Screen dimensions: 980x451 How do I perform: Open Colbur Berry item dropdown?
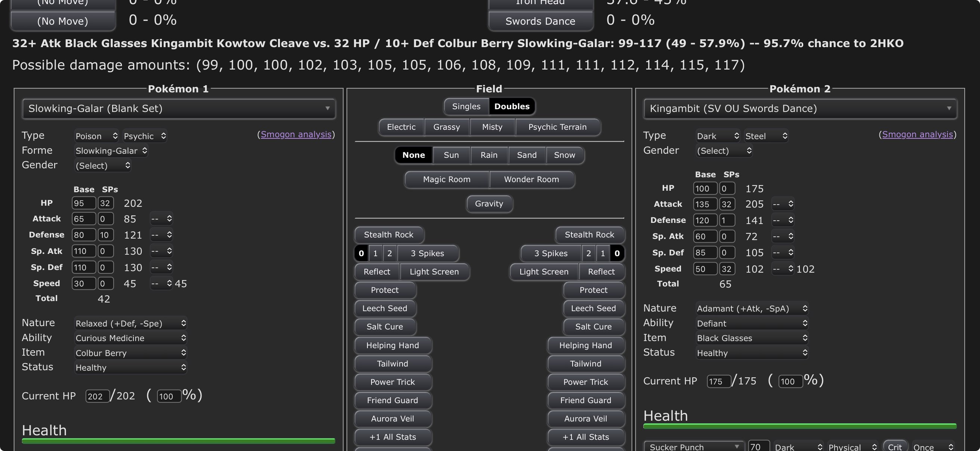click(130, 353)
